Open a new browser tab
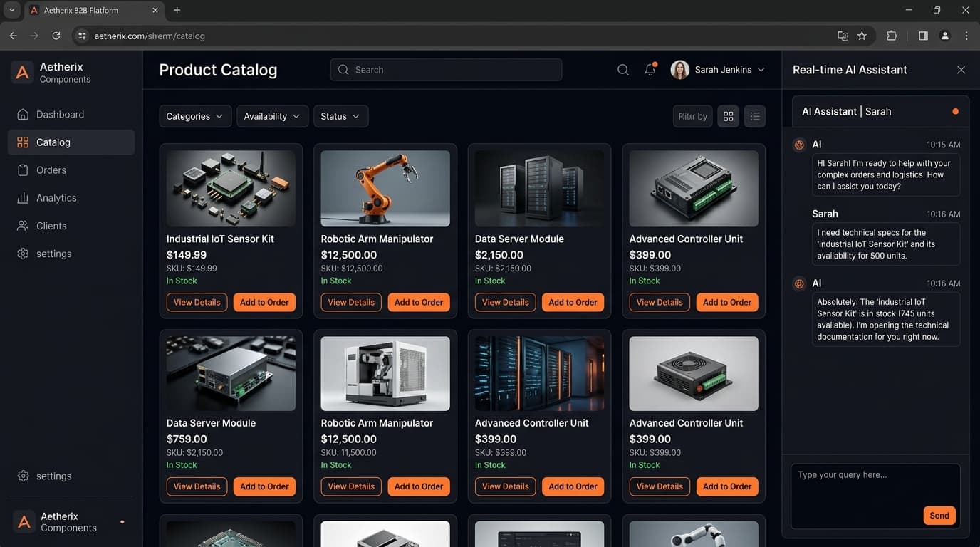The image size is (980, 547). (177, 10)
